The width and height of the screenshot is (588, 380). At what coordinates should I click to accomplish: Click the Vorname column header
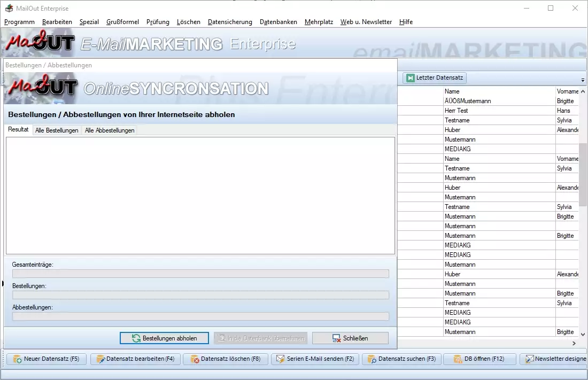click(567, 91)
